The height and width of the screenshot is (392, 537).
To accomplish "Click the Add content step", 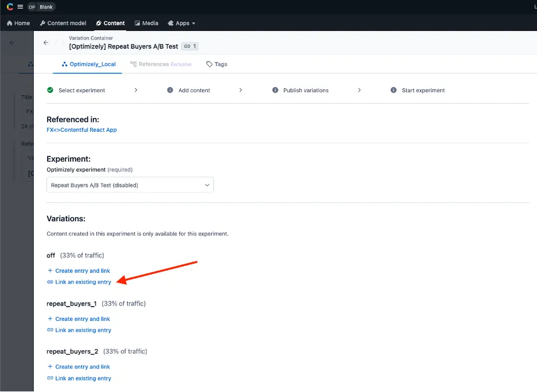I will pos(194,91).
